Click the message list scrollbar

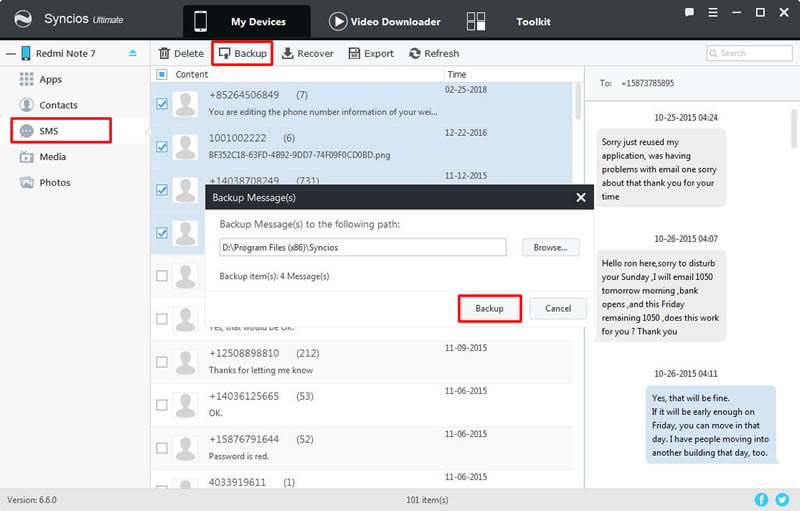click(x=578, y=101)
